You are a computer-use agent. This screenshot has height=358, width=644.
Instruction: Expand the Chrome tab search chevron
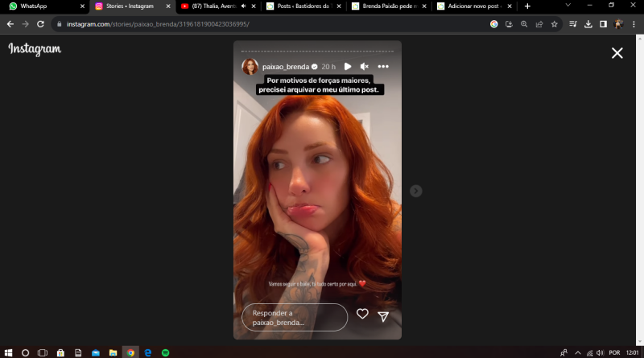(568, 6)
